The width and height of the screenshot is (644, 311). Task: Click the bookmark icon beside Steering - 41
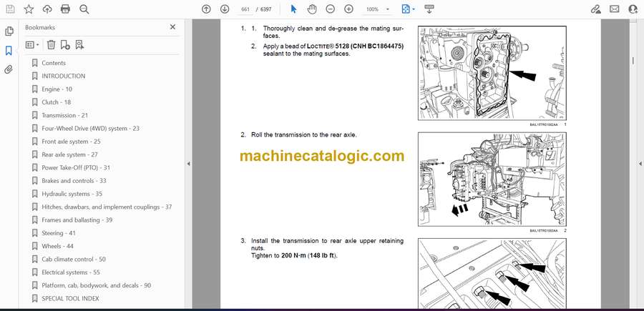point(35,233)
